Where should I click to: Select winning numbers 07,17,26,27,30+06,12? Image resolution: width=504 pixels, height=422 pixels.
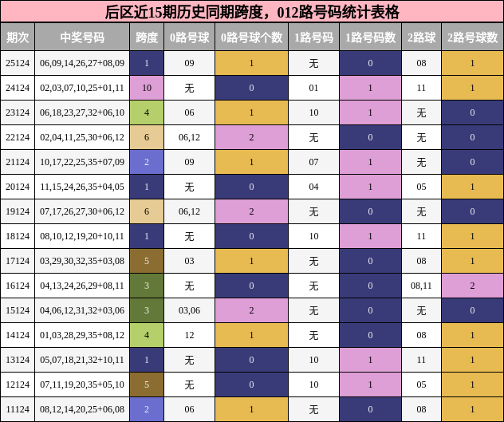82,211
